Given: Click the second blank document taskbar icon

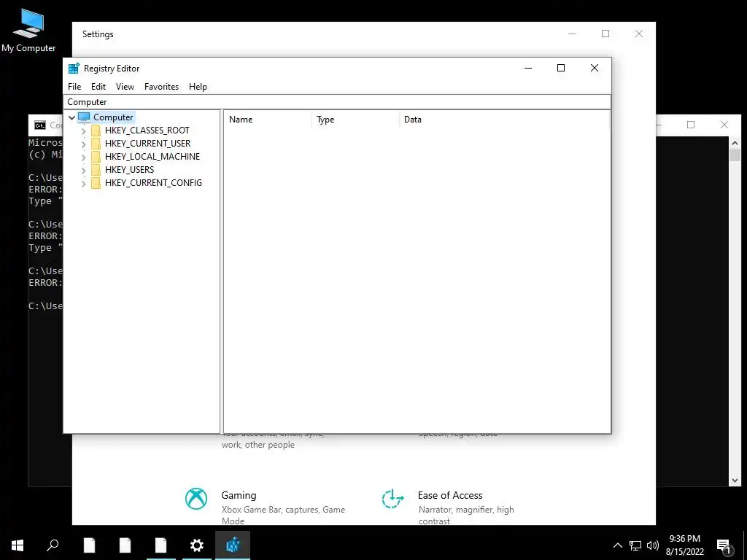Looking at the screenshot, I should [x=125, y=545].
